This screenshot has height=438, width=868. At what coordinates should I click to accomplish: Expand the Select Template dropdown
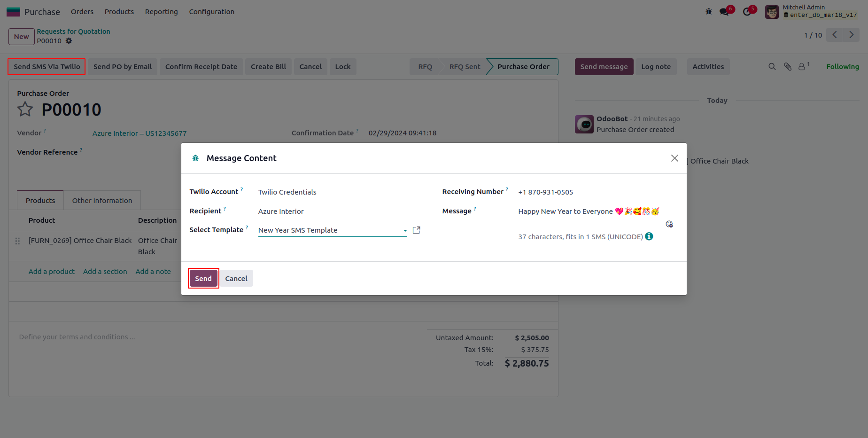point(405,231)
